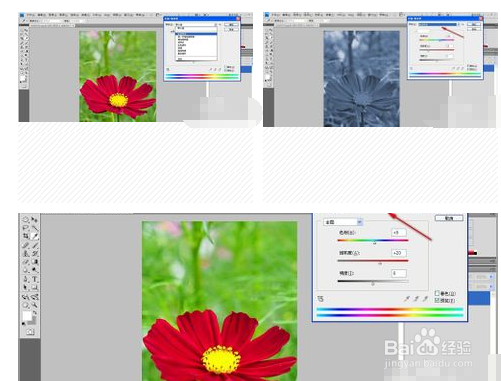Click the OK button in top-right dialog
The image size is (501, 381).
click(x=474, y=25)
